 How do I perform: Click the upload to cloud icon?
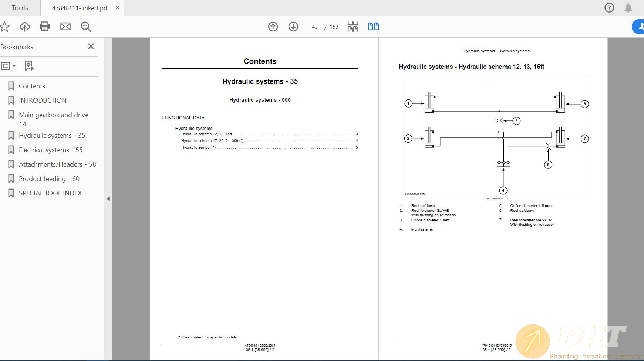(25, 27)
